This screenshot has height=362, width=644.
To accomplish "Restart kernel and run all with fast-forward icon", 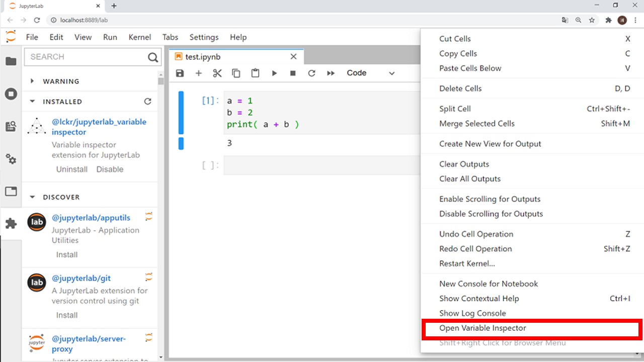I will pyautogui.click(x=331, y=73).
